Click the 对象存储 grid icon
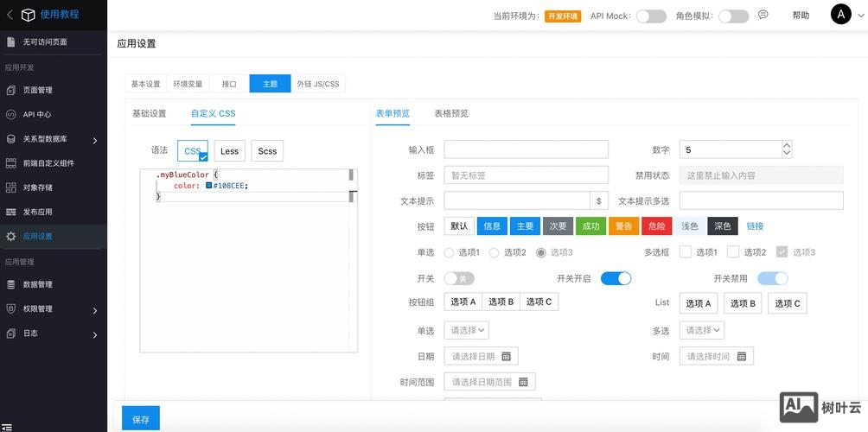The height and width of the screenshot is (432, 868). click(11, 187)
